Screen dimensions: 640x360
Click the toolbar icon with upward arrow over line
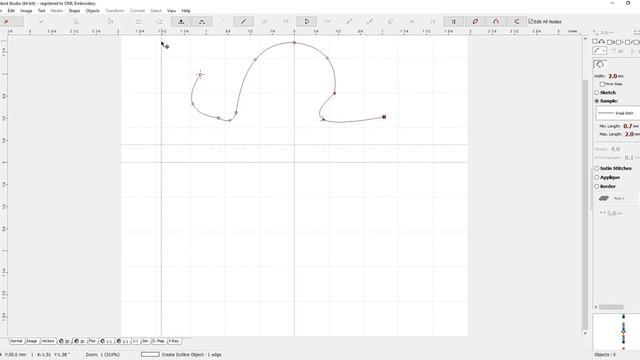click(x=181, y=22)
